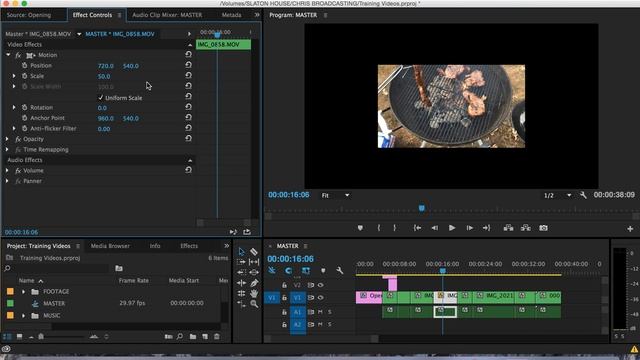640x360 pixels.
Task: Expand the Opacity effect
Action: pyautogui.click(x=7, y=139)
